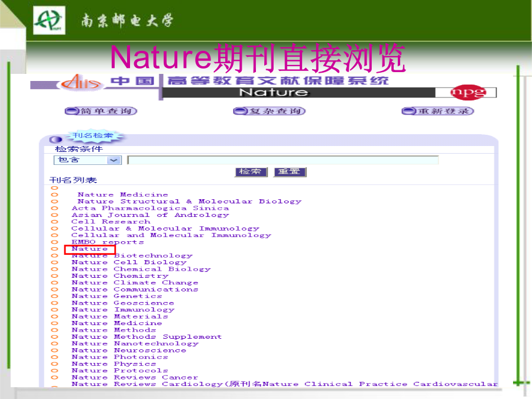The height and width of the screenshot is (399, 532).
Task: Click the orange bullet beside Nature Nanotechnology
Action: (54, 343)
